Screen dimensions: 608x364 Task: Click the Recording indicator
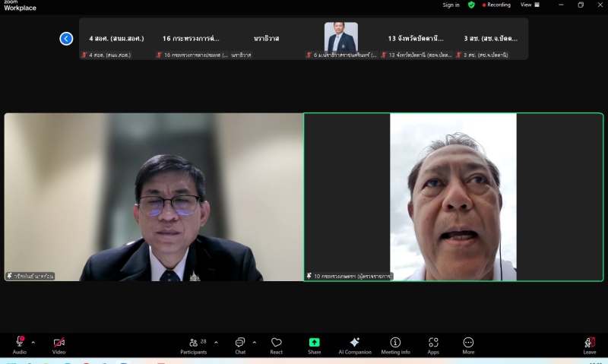pyautogui.click(x=496, y=5)
